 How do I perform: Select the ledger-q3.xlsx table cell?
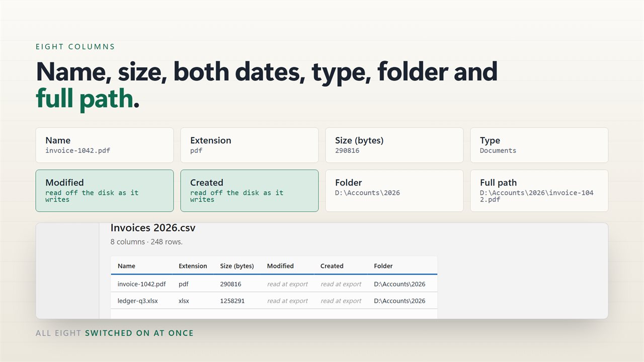(138, 301)
